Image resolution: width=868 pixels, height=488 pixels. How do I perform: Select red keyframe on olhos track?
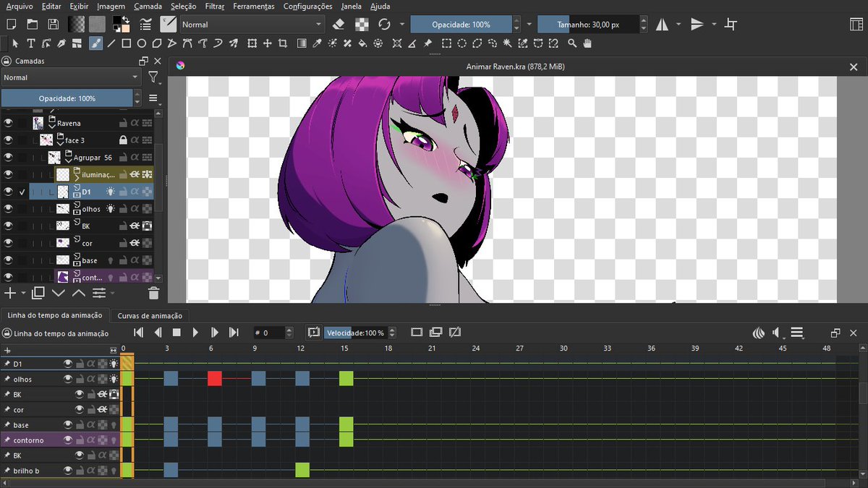[215, 379]
